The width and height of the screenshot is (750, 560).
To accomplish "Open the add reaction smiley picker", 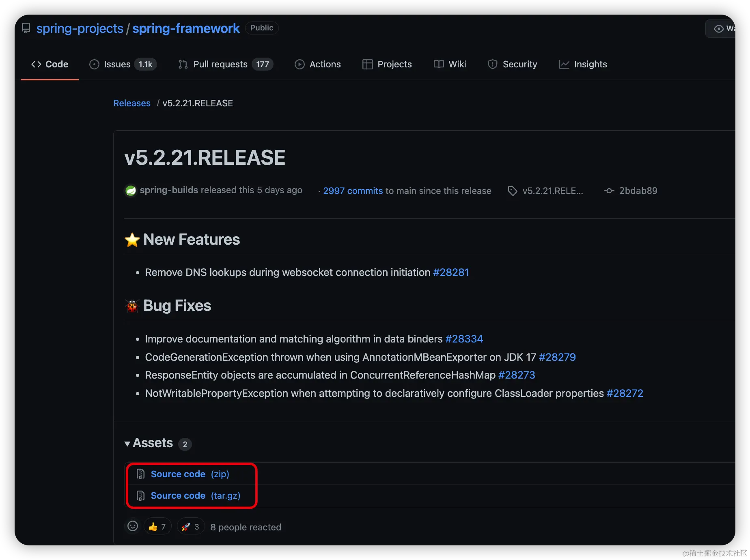I will click(133, 526).
